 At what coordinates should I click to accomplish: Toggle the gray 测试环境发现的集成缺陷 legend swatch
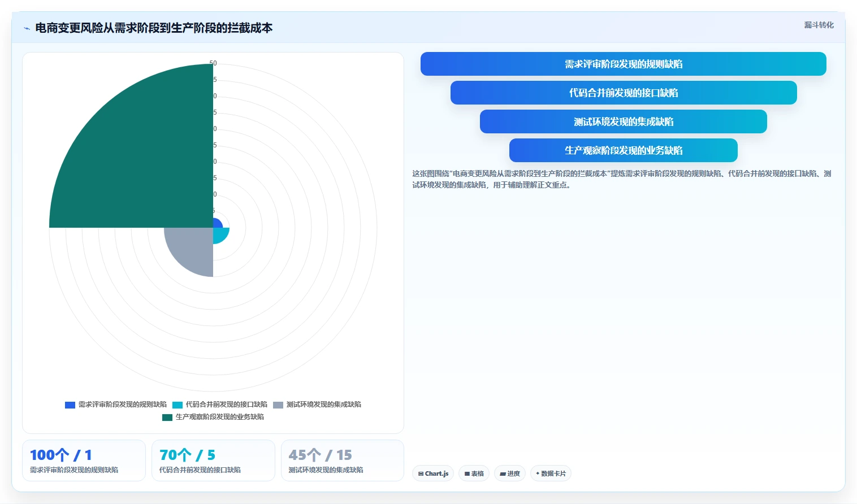278,405
